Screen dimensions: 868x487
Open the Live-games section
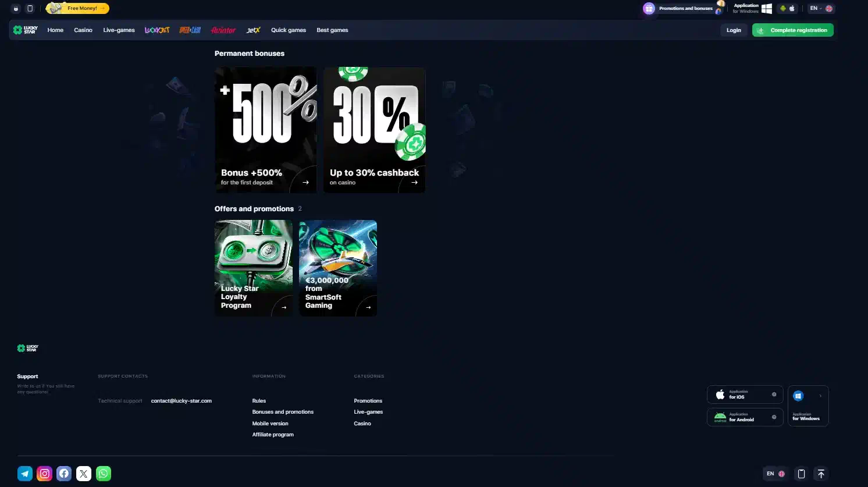(x=119, y=30)
